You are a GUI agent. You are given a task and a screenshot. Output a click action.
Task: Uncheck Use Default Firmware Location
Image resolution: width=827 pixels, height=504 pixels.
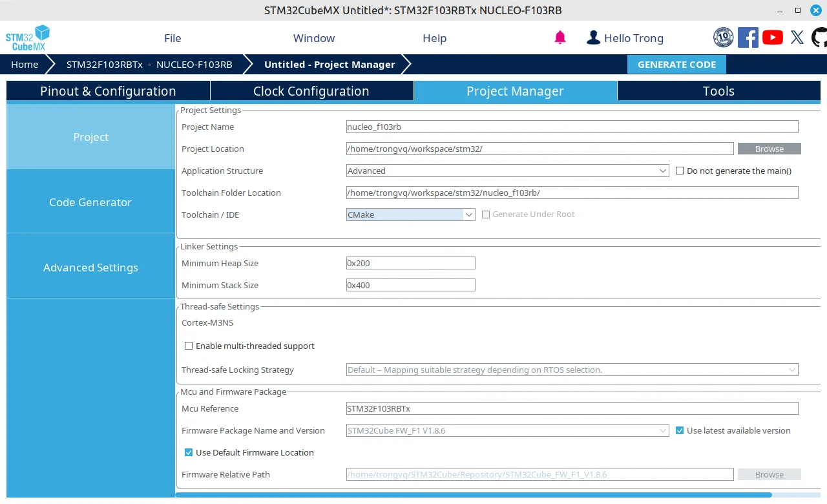pos(189,452)
